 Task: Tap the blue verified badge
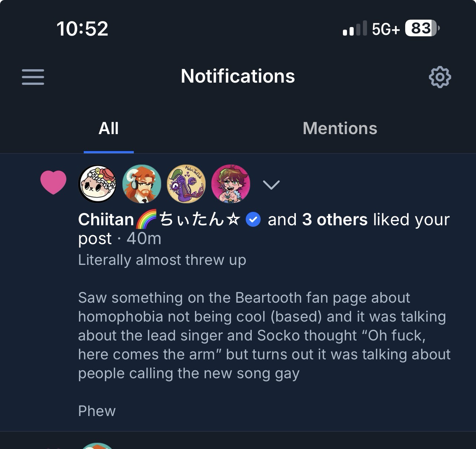pyautogui.click(x=254, y=220)
